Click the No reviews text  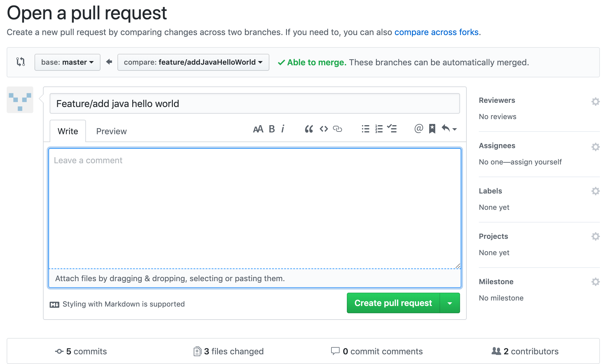pos(498,117)
